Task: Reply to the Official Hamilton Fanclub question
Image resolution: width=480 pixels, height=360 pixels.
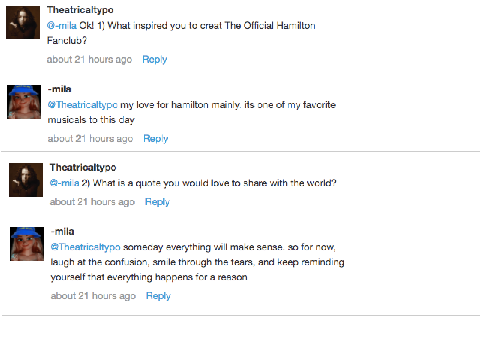Action: pyautogui.click(x=155, y=60)
